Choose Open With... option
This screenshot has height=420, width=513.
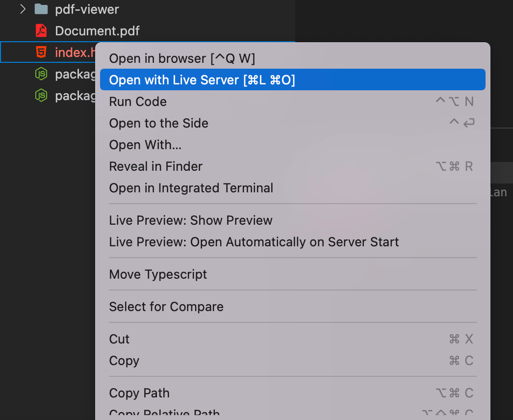tap(292, 145)
